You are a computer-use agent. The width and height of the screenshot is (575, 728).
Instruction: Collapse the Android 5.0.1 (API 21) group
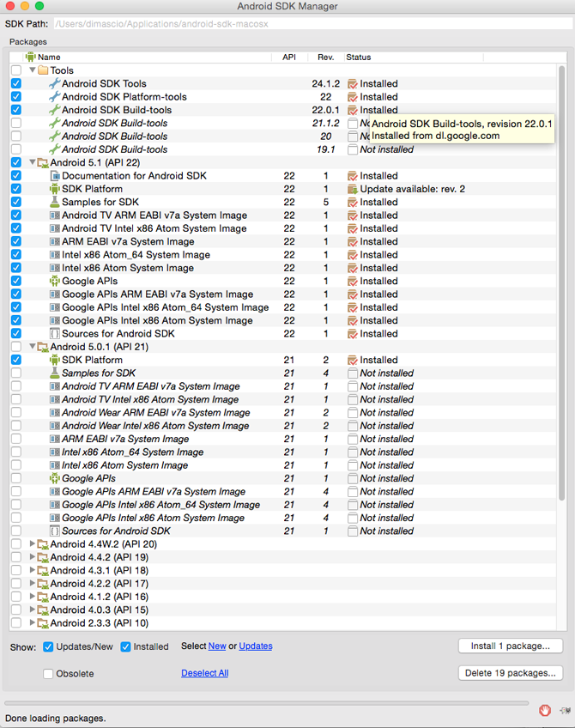(32, 346)
